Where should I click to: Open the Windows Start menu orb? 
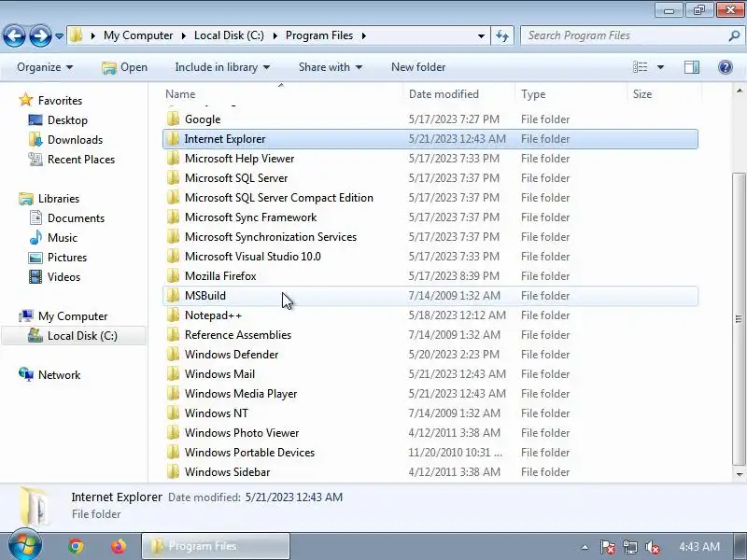pos(25,545)
